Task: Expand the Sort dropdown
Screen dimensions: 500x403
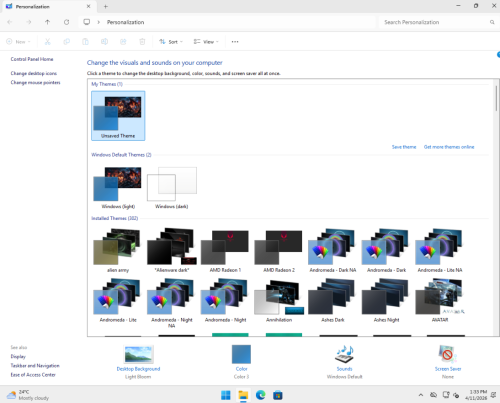Action: tap(171, 42)
